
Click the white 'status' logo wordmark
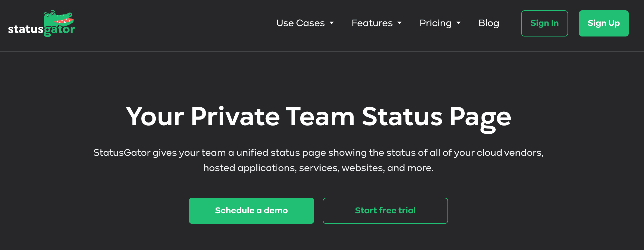coord(26,29)
